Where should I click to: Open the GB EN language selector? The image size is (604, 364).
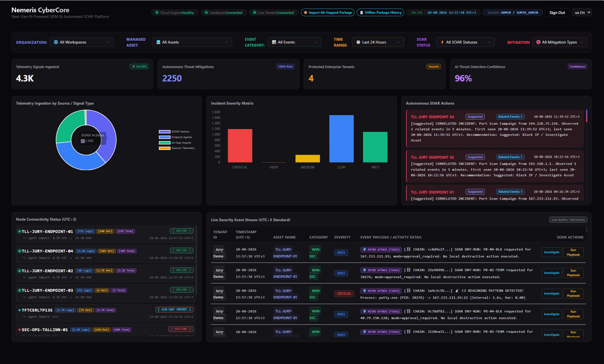(x=582, y=12)
